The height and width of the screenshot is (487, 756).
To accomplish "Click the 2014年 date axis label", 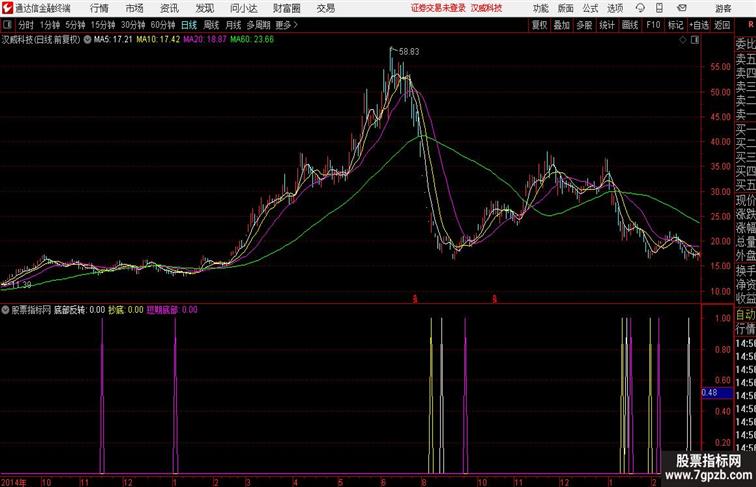I will (x=14, y=482).
